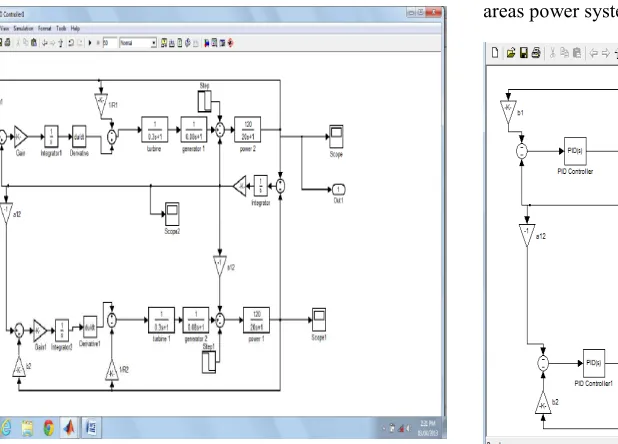Click the Print icon in Controller window toolbar
Viewport: 618px width, 444px height.
(x=7, y=43)
